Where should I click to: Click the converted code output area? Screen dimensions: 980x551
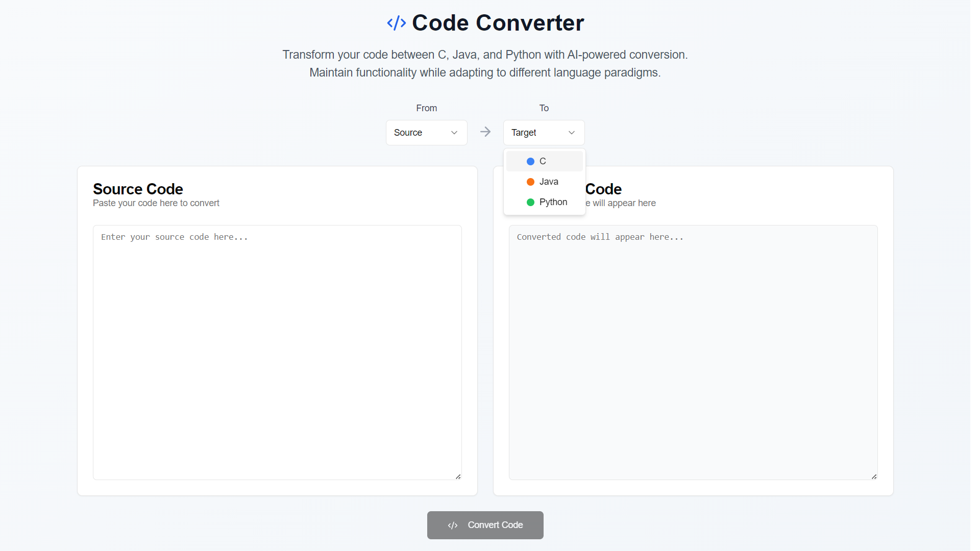693,353
